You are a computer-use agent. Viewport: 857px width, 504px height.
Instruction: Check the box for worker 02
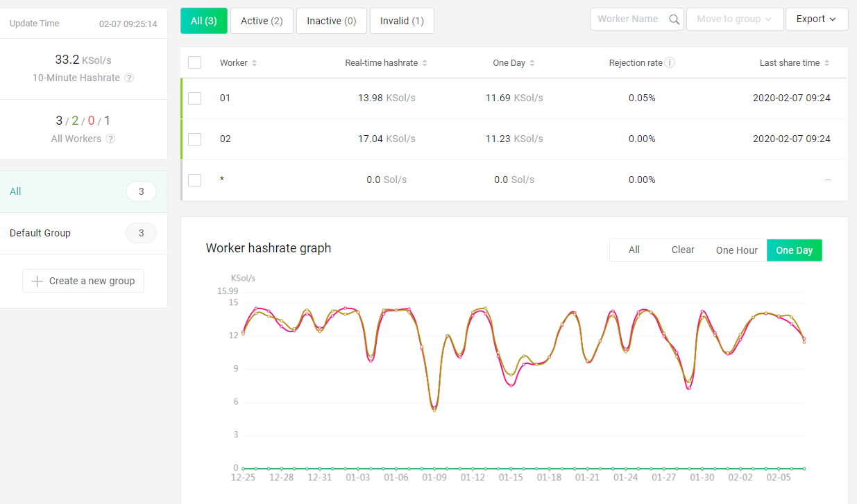click(x=195, y=139)
